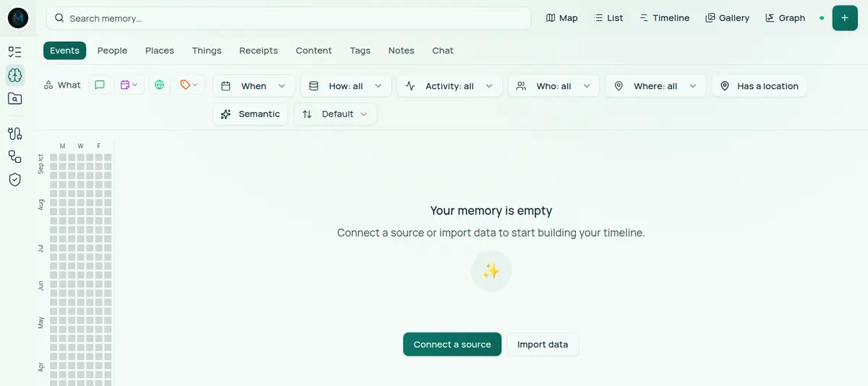Open the workflow shapes sidebar icon
The image size is (868, 386).
click(14, 156)
